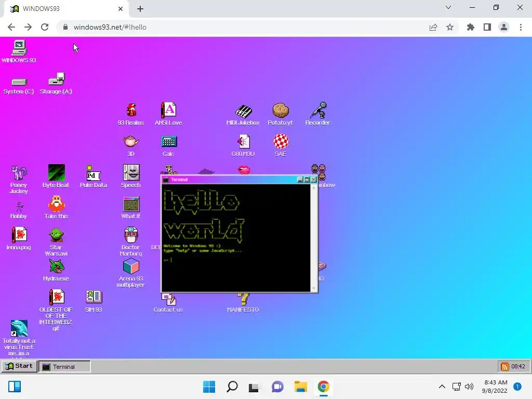The image size is (532, 399).
Task: Select Terminal button in Windows 93 taskbar
Action: pyautogui.click(x=64, y=367)
